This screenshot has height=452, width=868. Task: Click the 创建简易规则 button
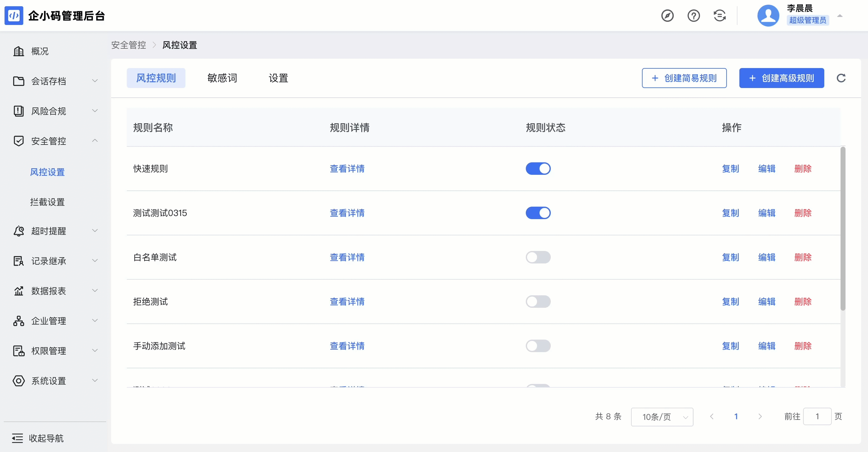coord(684,78)
